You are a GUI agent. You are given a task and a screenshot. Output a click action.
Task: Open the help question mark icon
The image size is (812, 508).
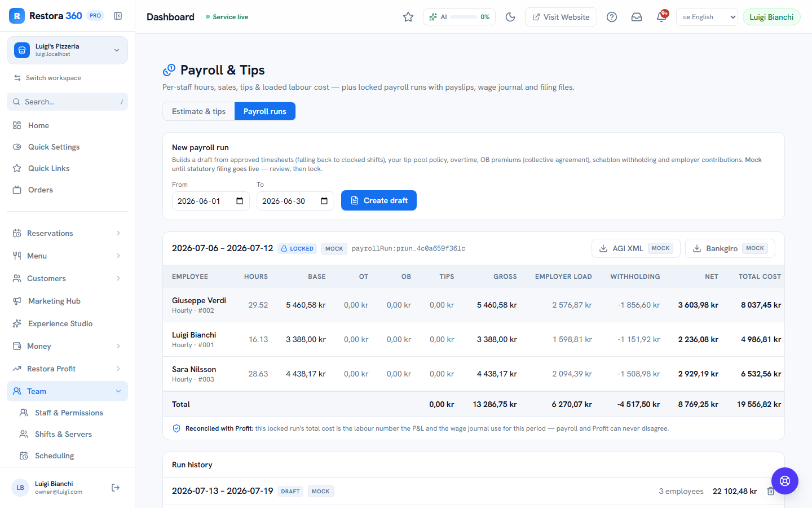pyautogui.click(x=612, y=17)
